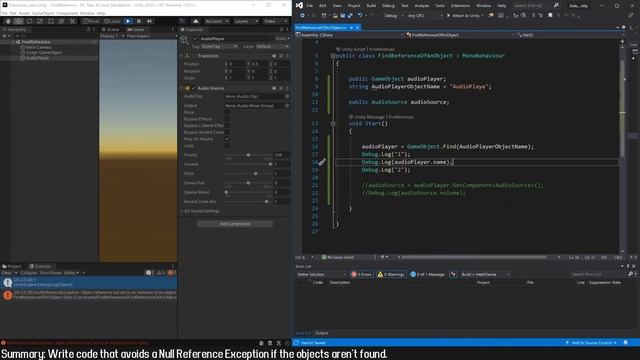
Task: Open the Tag dropdown in Inspector
Action: [219, 47]
